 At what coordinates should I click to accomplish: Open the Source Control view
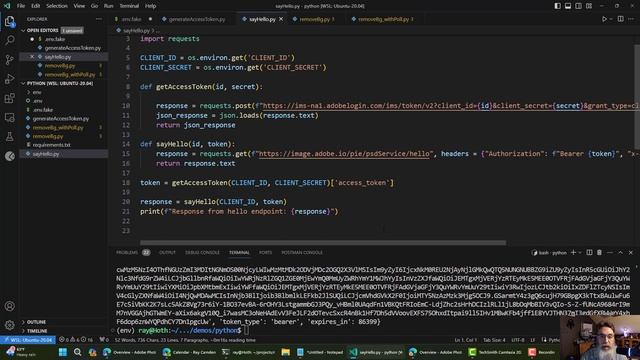point(9,60)
